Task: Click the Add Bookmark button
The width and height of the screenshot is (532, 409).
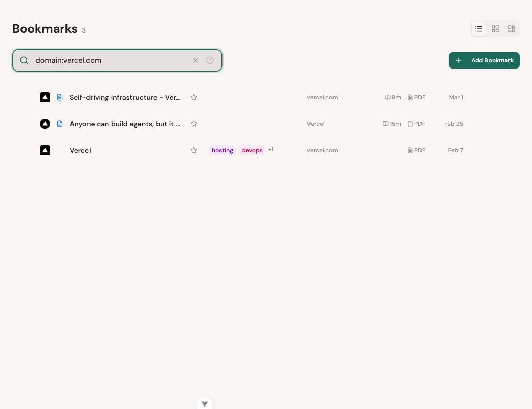Action: [x=484, y=60]
